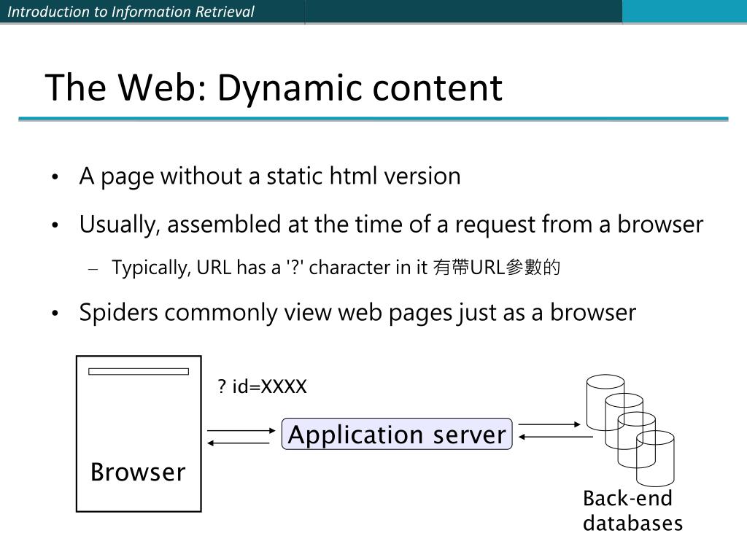Image resolution: width=747 pixels, height=560 pixels.
Task: Click the 'Back-end databases' label
Action: click(x=632, y=510)
